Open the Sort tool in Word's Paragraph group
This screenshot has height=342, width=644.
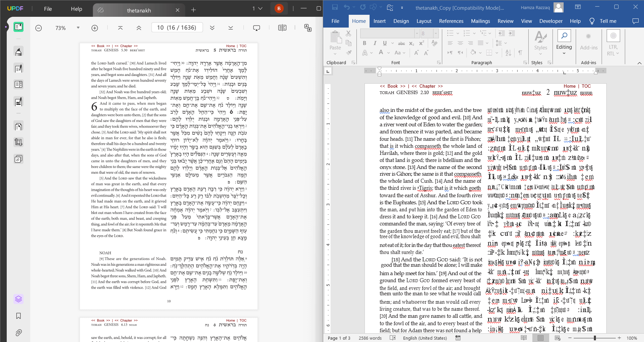pyautogui.click(x=508, y=53)
